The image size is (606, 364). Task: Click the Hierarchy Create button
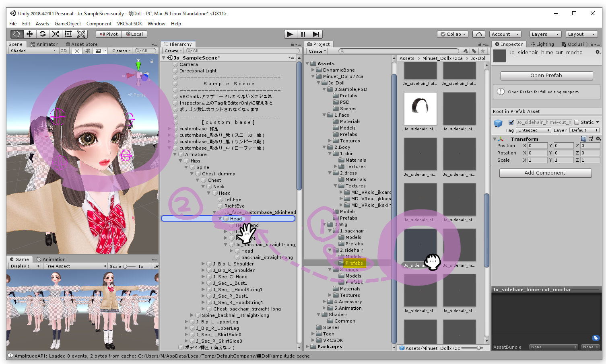tap(173, 51)
